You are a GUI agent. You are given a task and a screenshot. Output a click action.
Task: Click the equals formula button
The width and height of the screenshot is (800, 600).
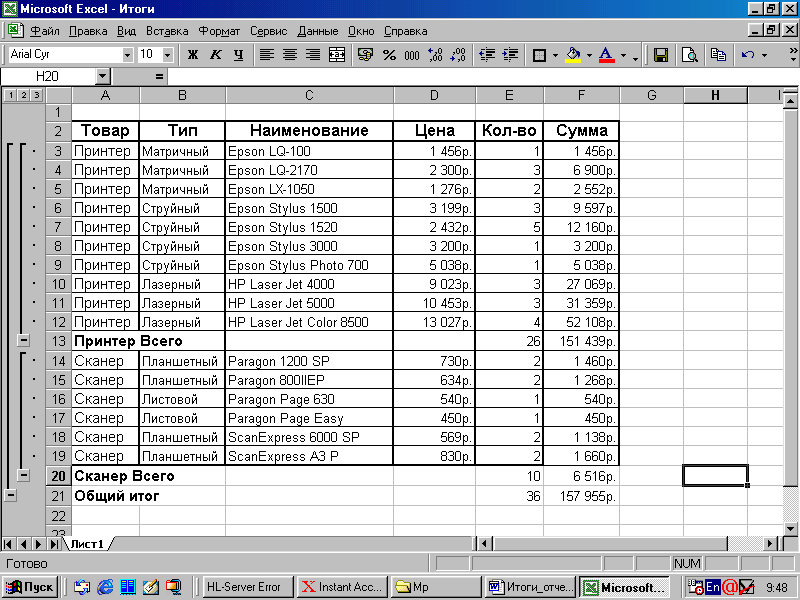pos(159,77)
